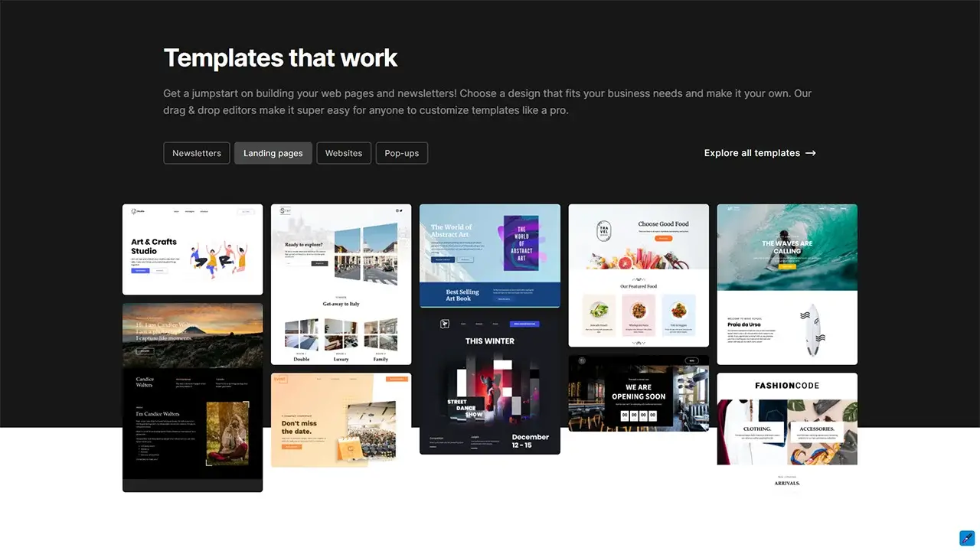Open the Websites tab
Screen dimensions: 980x551
pyautogui.click(x=344, y=153)
